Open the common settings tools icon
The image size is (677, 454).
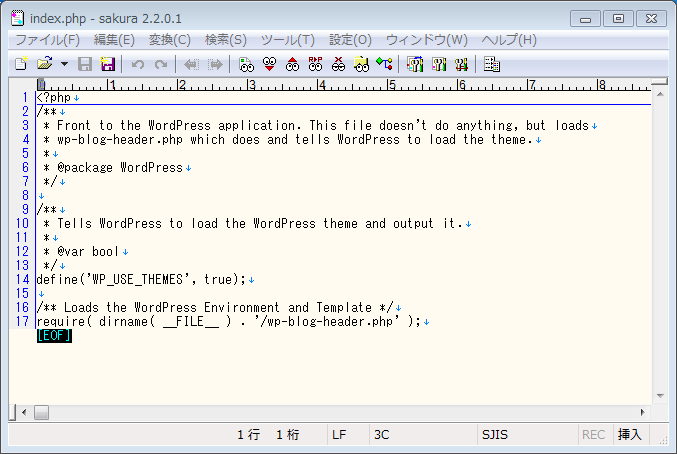click(x=462, y=64)
